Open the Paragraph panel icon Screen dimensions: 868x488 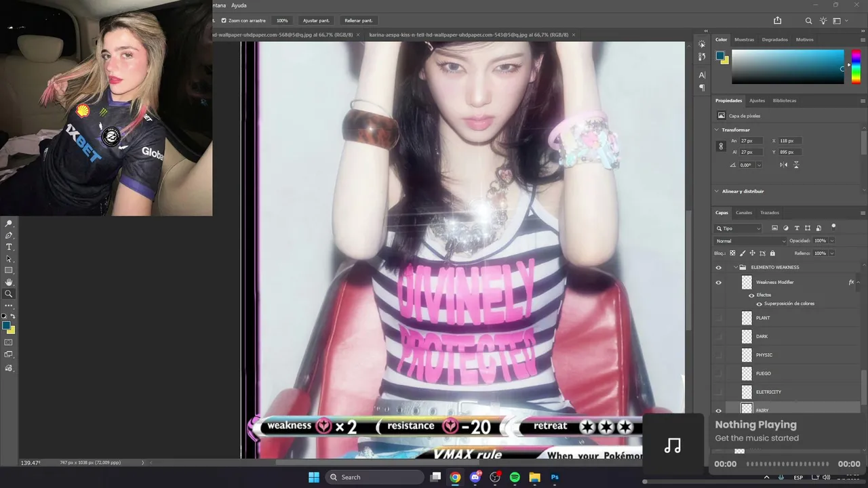702,87
